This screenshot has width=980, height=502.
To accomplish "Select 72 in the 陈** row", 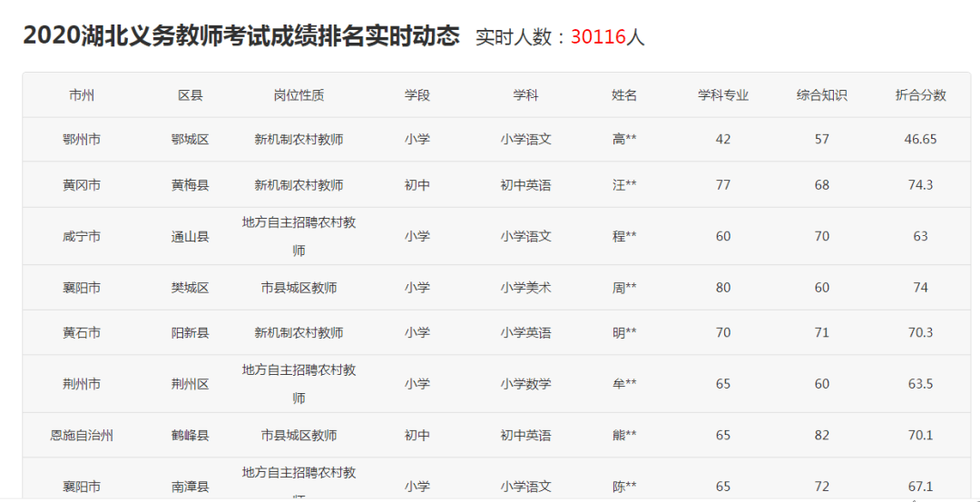I will tap(822, 487).
